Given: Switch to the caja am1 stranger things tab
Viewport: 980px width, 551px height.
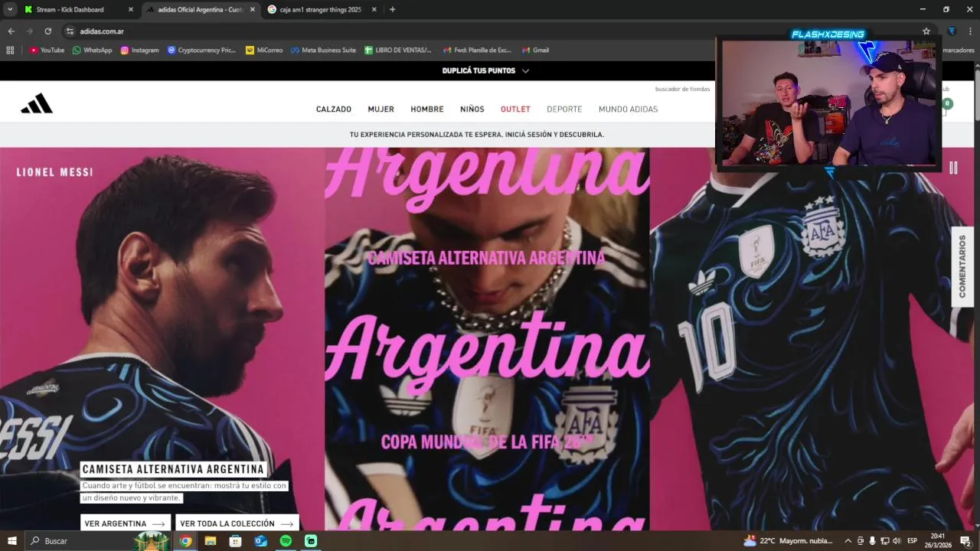Looking at the screenshot, I should coord(323,9).
